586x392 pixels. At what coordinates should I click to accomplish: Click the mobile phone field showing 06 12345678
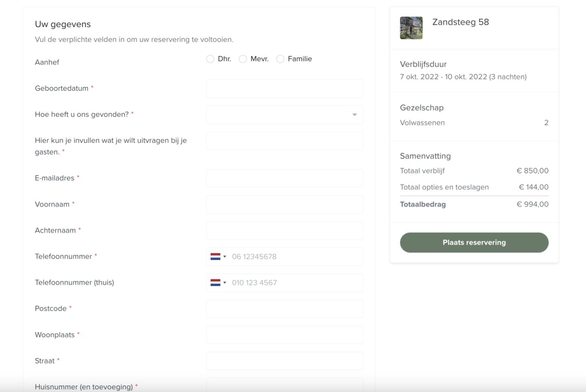[x=295, y=257]
